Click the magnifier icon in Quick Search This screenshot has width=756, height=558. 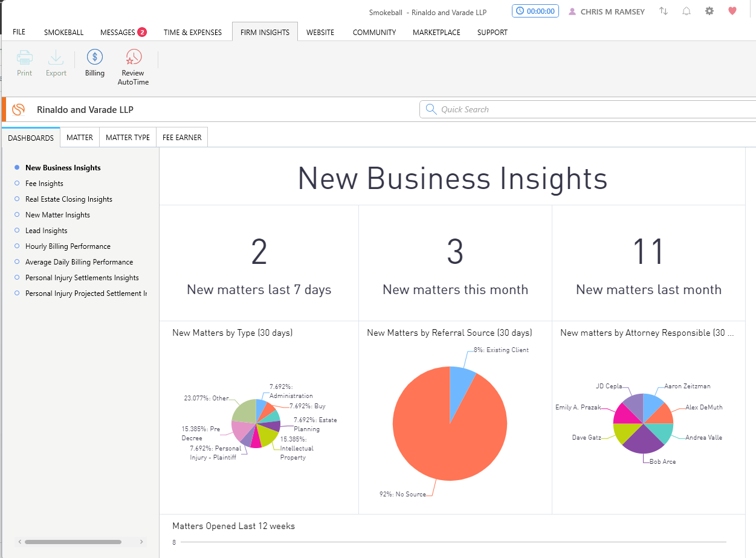431,109
